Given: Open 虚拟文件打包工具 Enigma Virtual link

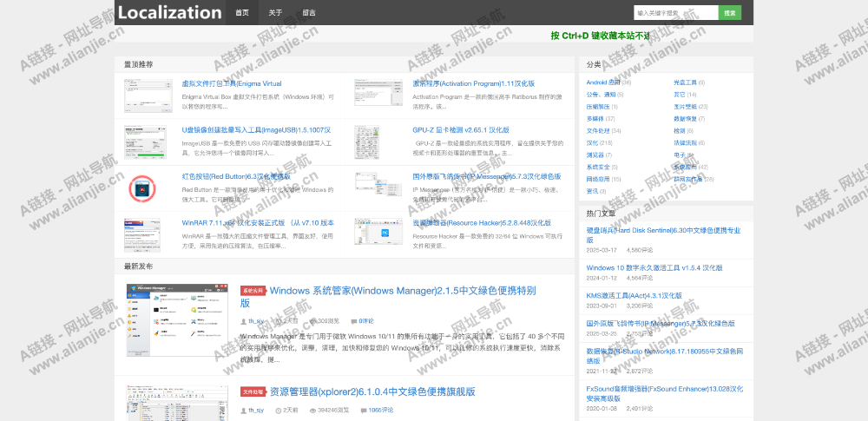Looking at the screenshot, I should (232, 83).
